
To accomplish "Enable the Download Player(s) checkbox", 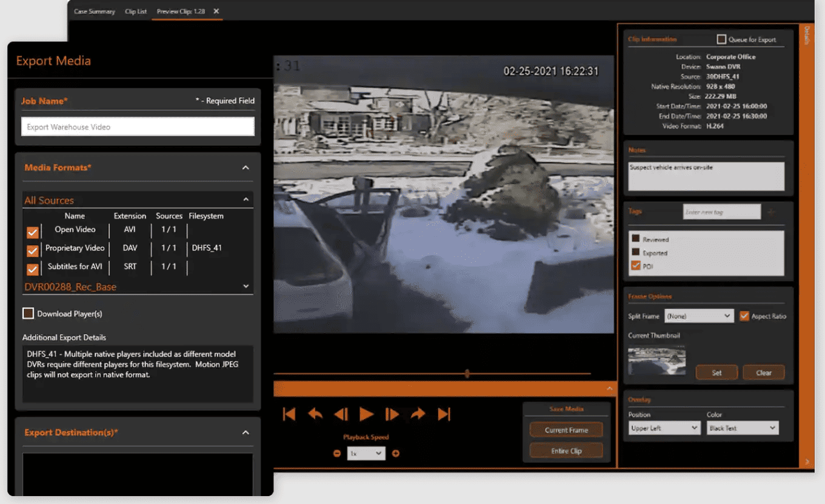I will (28, 313).
